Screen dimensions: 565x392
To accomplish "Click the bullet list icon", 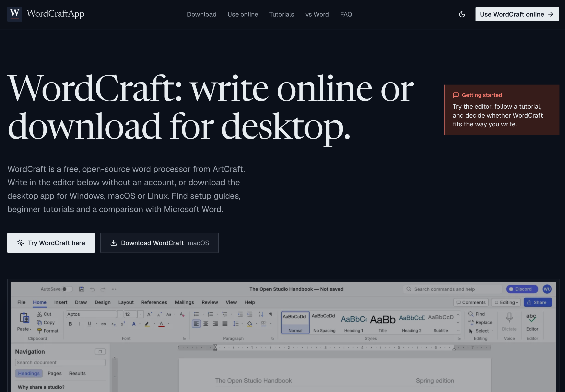I will click(196, 314).
